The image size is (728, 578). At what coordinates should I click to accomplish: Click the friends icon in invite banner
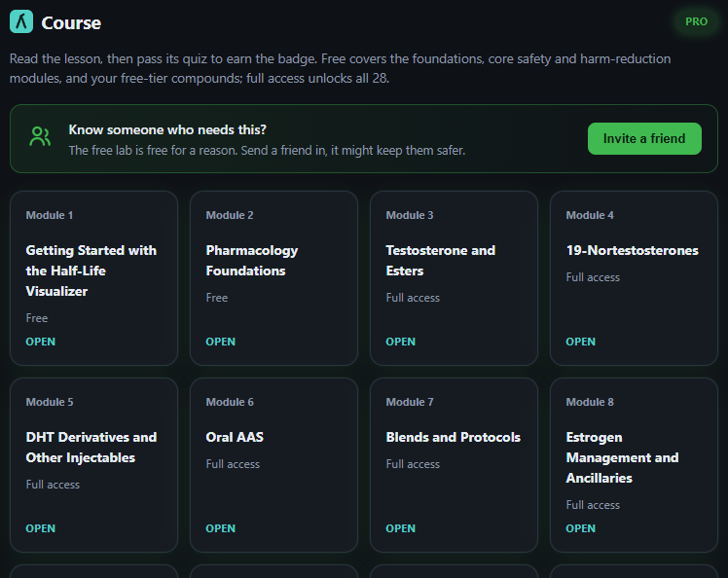pyautogui.click(x=40, y=137)
